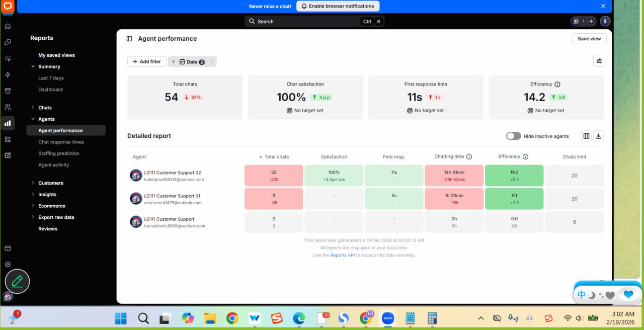This screenshot has height=330, width=644.
Task: Collapse the reports side panel icon
Action: 129,39
